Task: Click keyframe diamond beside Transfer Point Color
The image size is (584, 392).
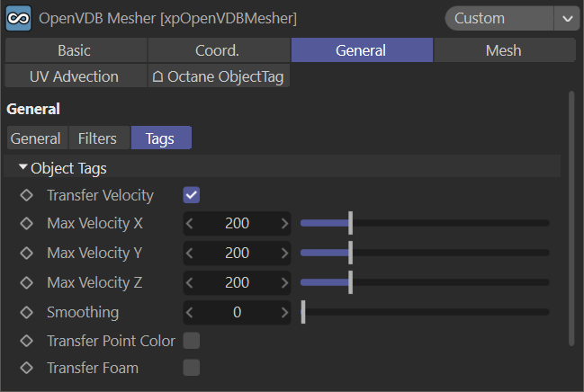Action: pyautogui.click(x=26, y=341)
